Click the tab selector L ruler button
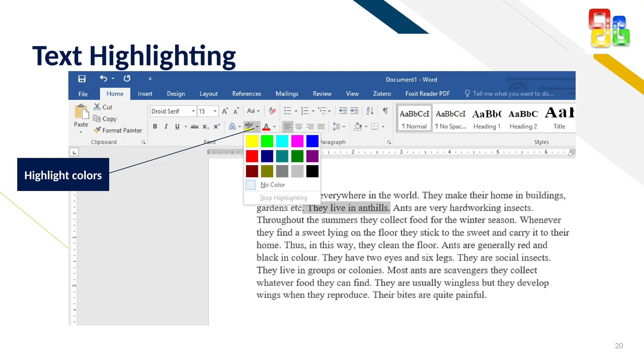The image size is (644, 362). tap(74, 152)
